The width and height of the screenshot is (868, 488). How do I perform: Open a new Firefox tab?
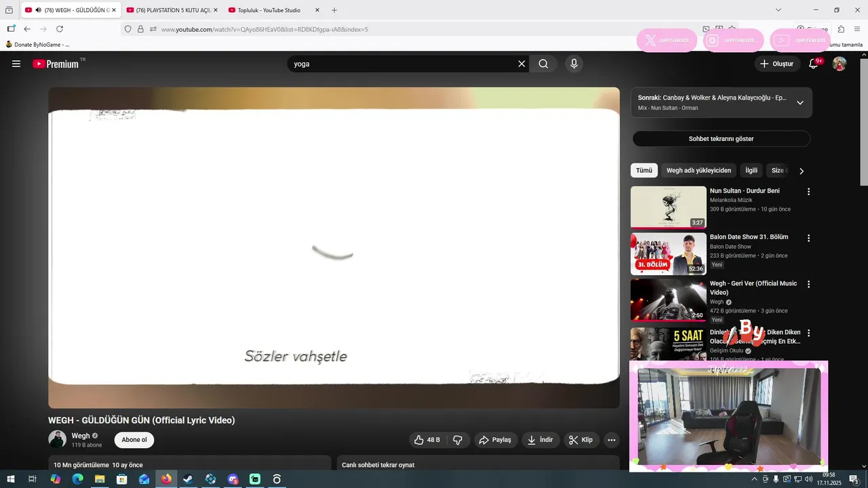tap(334, 10)
